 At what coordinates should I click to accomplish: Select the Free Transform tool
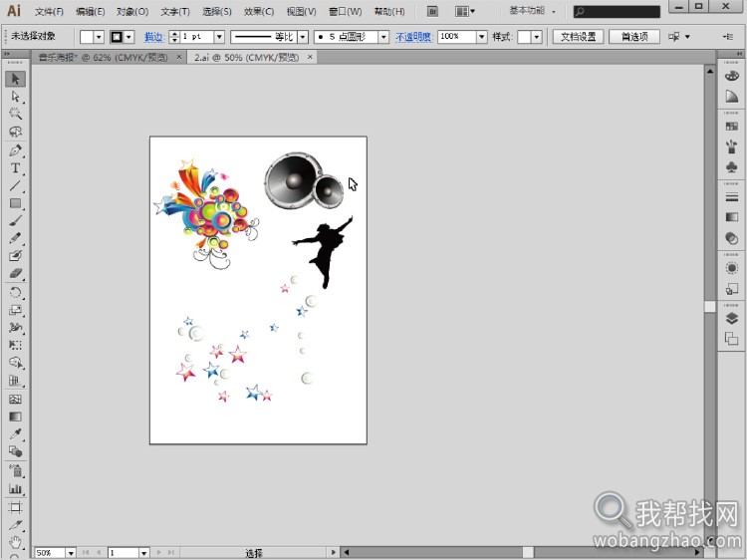coord(15,345)
